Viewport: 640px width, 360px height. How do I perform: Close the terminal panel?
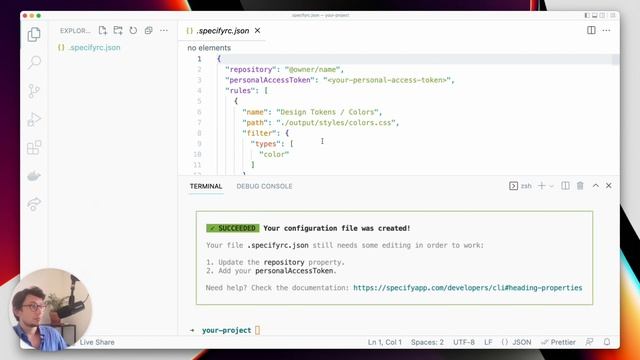click(x=609, y=186)
